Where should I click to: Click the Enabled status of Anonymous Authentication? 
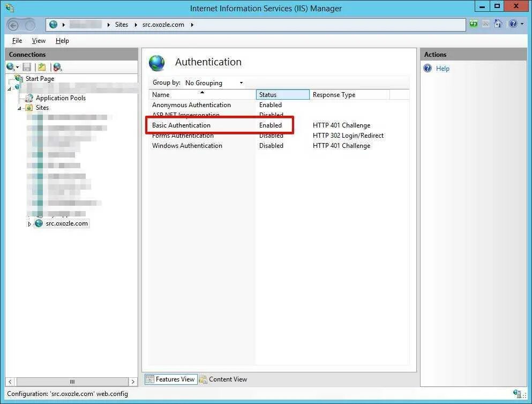click(x=271, y=105)
